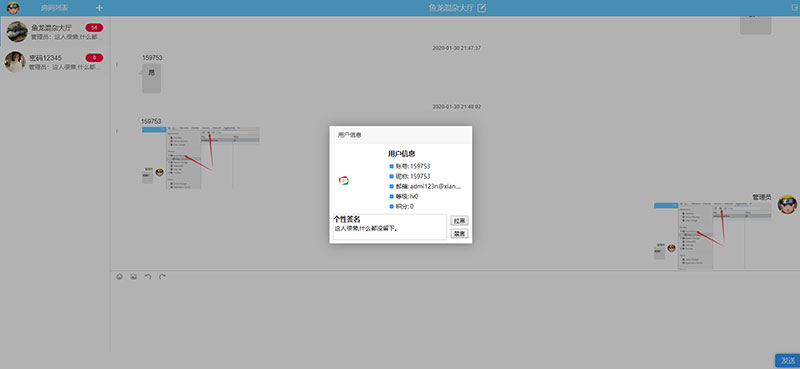Click the 禁言 button in dialog
800x369 pixels.
coord(459,234)
